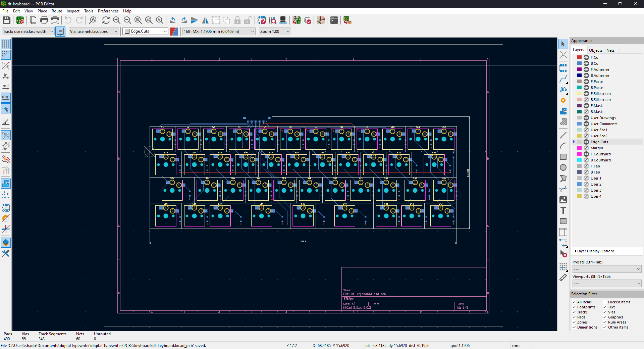Click the F.Cu layer color swatch
The image size is (644, 349).
coord(579,57)
